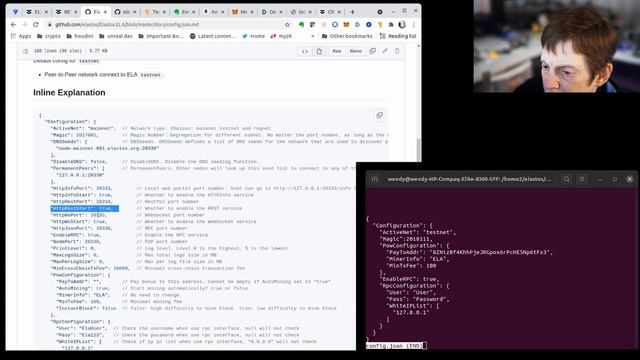Expand Other bookmarks folder
This screenshot has width=640, height=360.
pos(347,36)
